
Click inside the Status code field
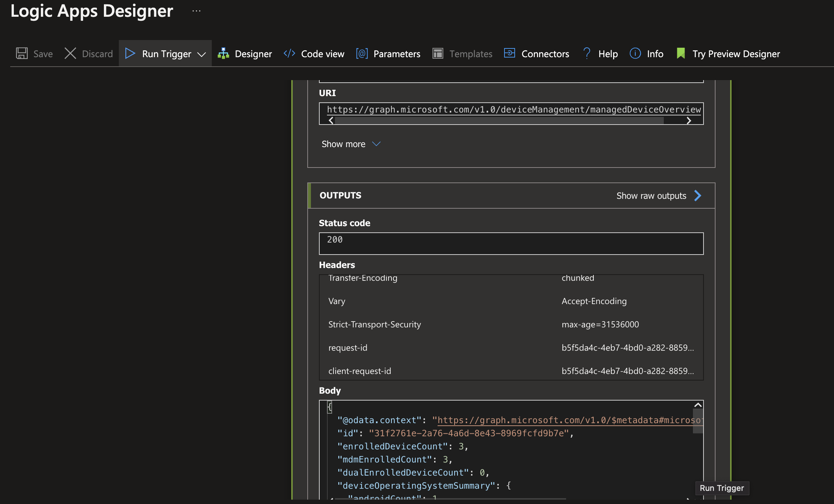point(510,243)
